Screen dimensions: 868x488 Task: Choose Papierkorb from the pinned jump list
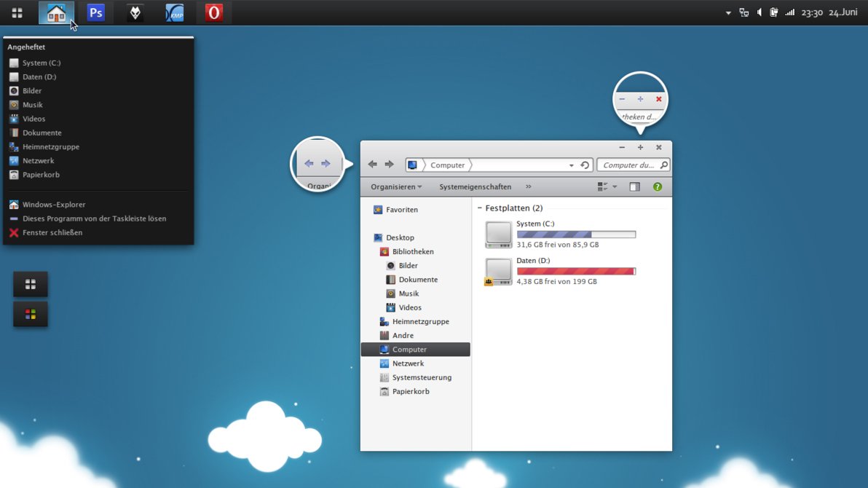coord(42,175)
